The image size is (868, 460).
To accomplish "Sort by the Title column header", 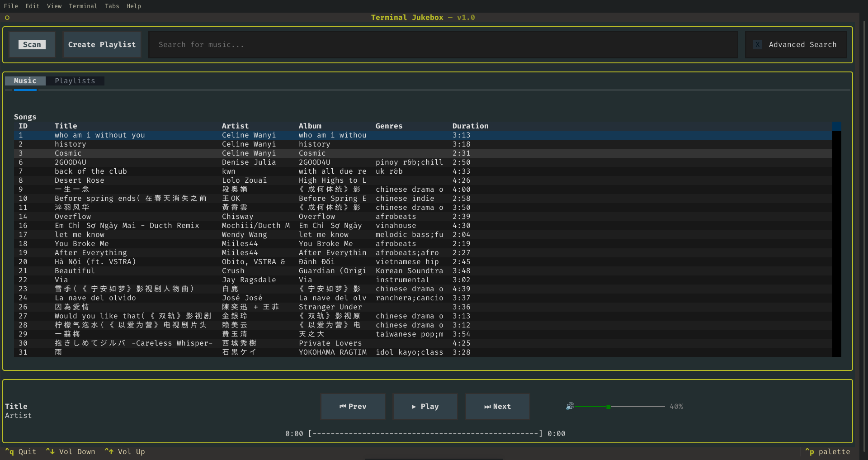I will click(66, 126).
